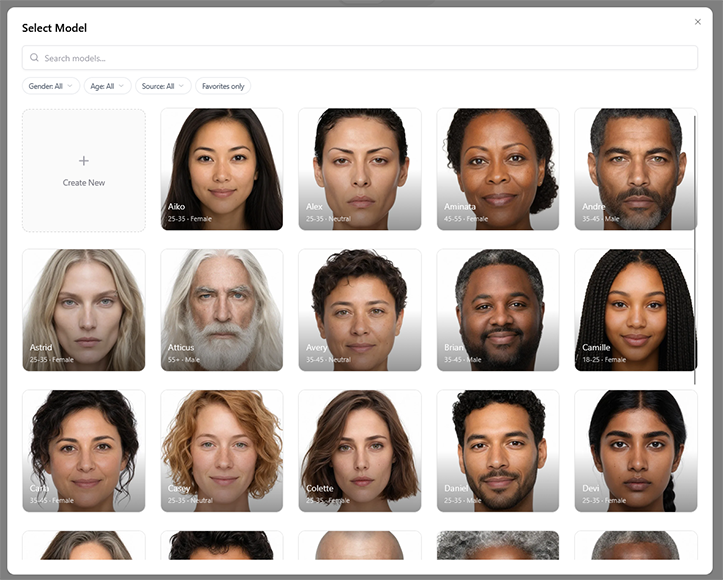The height and width of the screenshot is (580, 723).
Task: Open the Source: All dropdown
Action: coord(163,86)
